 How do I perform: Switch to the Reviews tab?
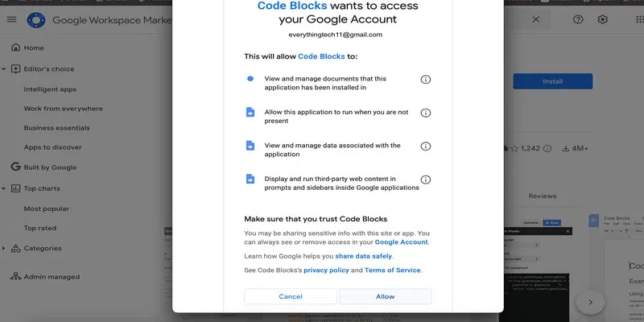(542, 196)
